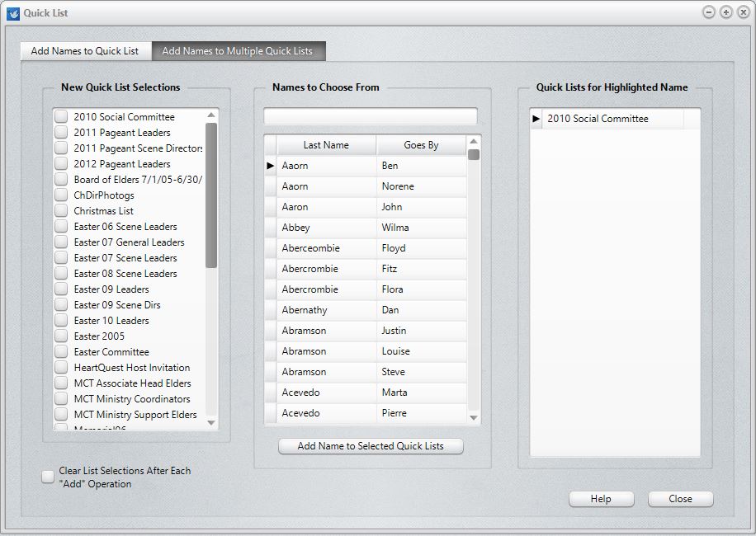The width and height of the screenshot is (756, 536).
Task: Click the Quick List app icon in title bar
Action: pos(13,13)
